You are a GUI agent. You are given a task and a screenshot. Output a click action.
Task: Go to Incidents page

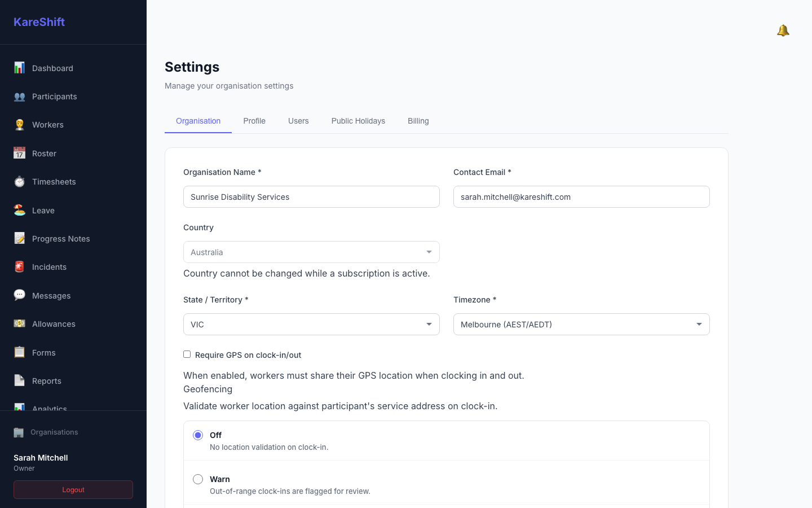[x=73, y=267]
